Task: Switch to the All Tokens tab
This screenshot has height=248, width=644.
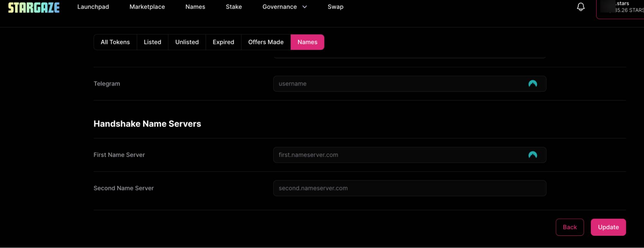Action: tap(115, 42)
